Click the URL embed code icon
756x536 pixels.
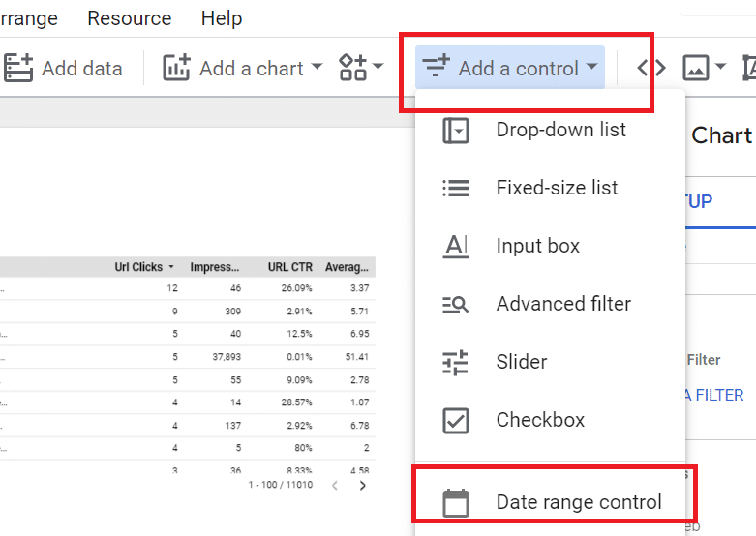(651, 69)
